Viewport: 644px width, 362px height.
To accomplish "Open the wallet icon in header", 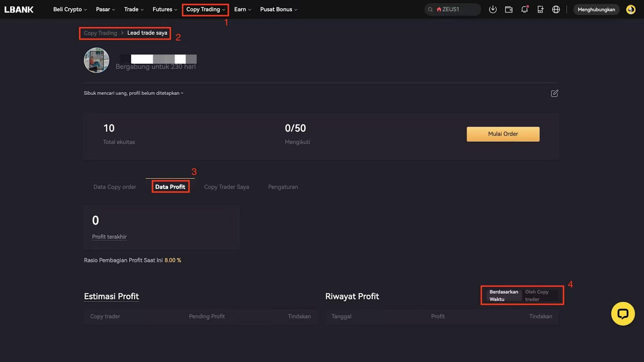I will (509, 10).
